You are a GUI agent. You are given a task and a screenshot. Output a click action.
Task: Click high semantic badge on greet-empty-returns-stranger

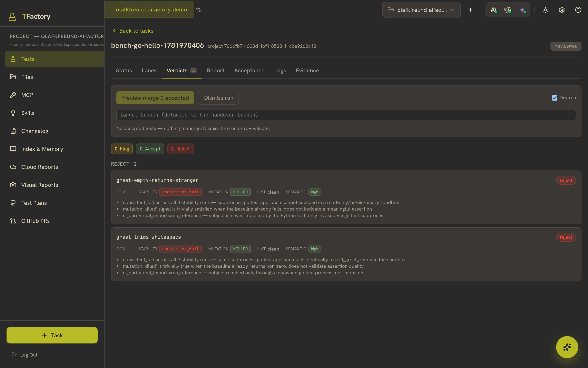314,192
